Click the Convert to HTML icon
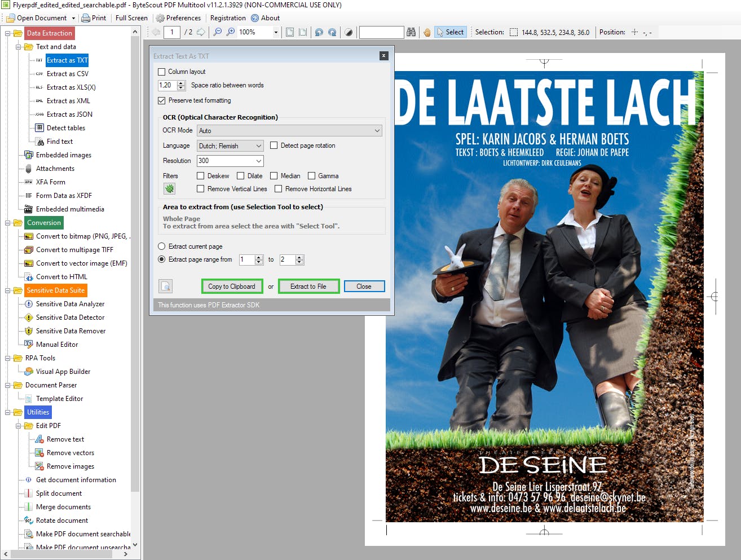741x560 pixels. 29,277
